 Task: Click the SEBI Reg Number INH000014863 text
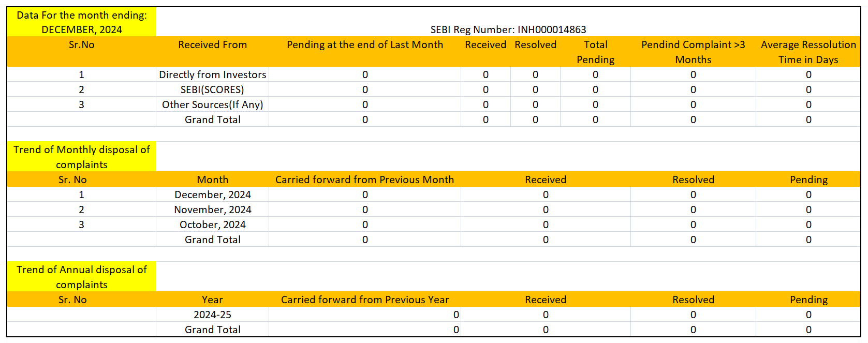tap(508, 29)
